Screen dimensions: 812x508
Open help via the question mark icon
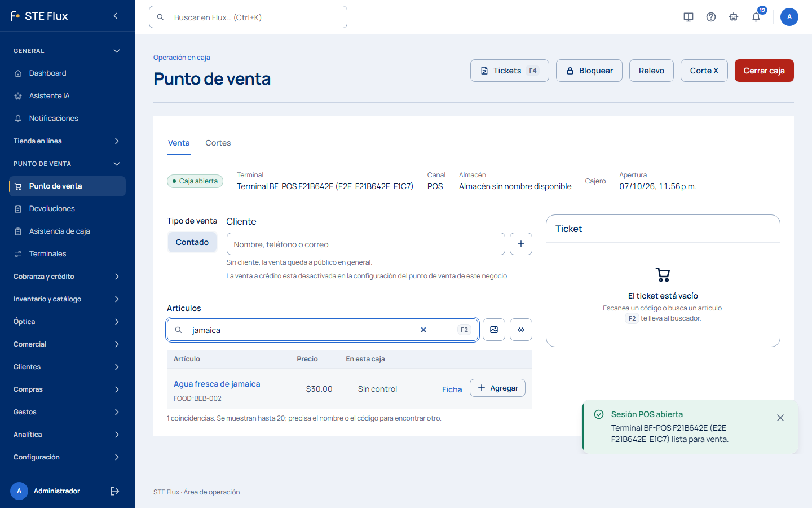pyautogui.click(x=711, y=17)
